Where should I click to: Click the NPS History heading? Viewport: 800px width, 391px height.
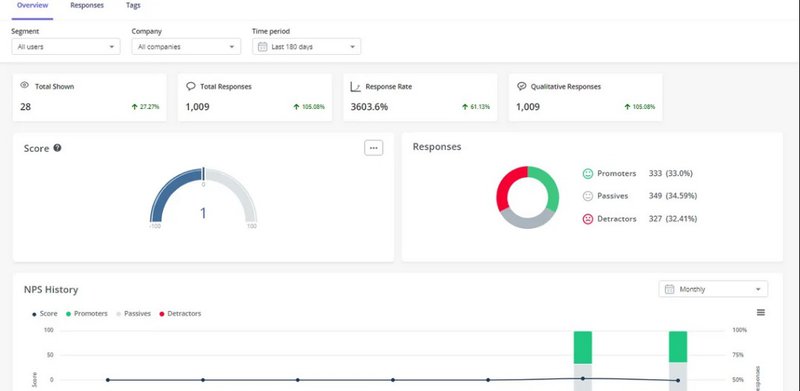click(x=51, y=289)
